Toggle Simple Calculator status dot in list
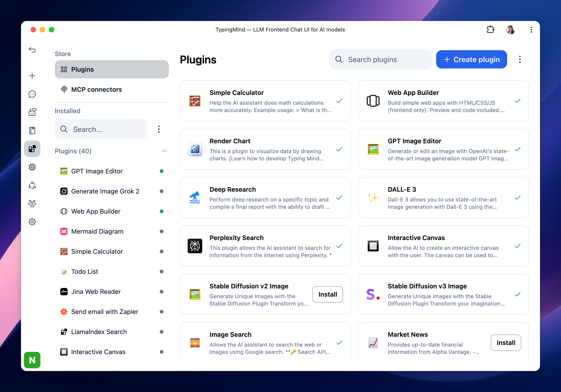 [162, 251]
